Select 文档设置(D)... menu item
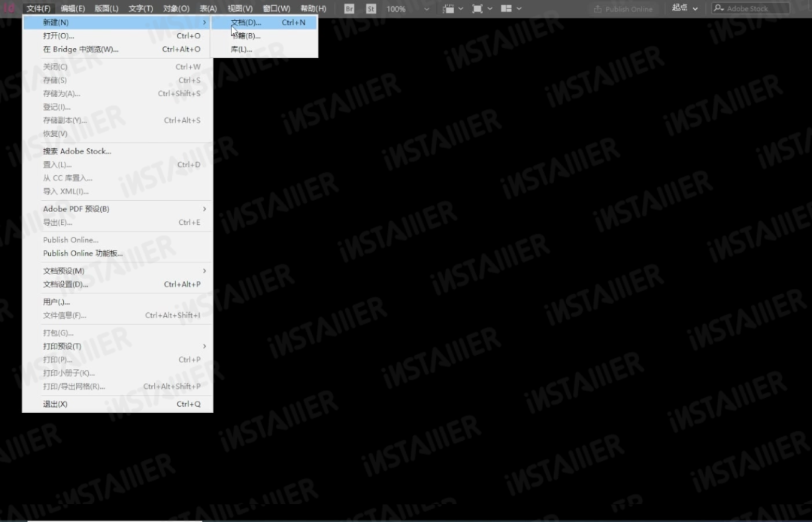Viewport: 812px width, 522px height. (117, 284)
